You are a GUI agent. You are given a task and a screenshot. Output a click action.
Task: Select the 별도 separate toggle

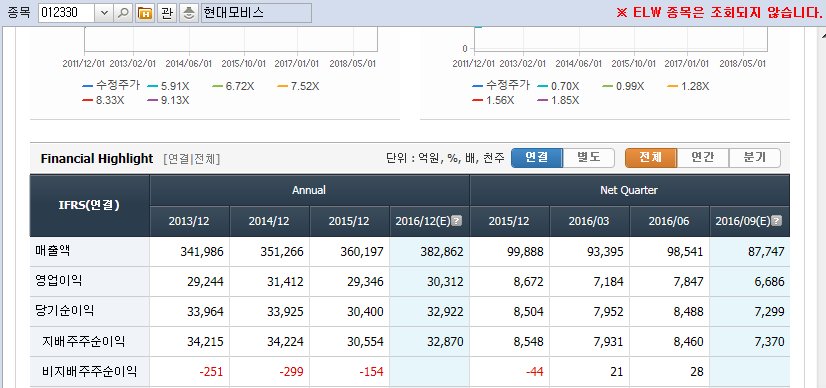[588, 157]
